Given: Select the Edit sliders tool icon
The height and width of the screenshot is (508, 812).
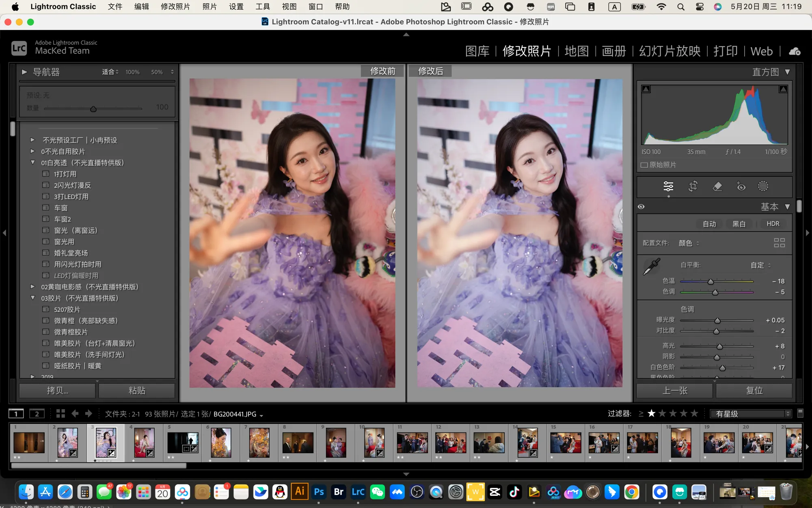Looking at the screenshot, I should [668, 187].
